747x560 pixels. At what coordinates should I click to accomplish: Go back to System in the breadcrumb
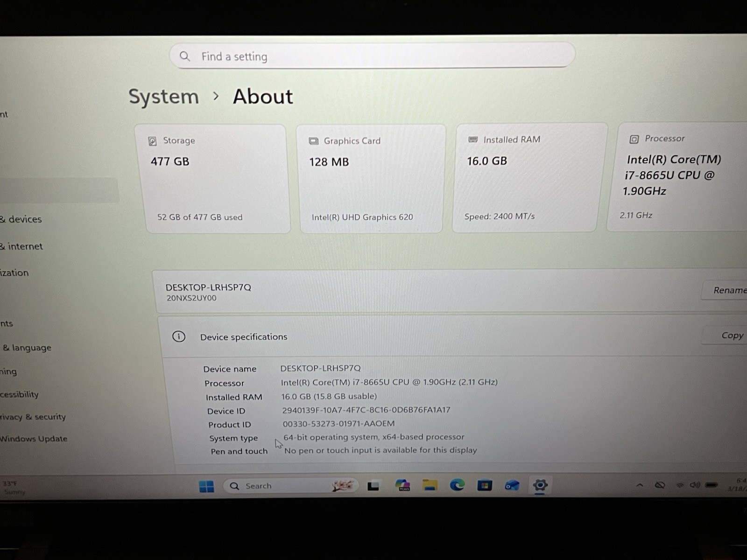[x=164, y=97]
